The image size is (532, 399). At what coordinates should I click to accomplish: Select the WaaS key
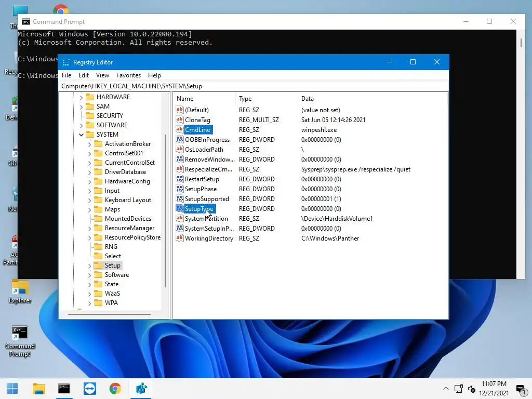(112, 294)
